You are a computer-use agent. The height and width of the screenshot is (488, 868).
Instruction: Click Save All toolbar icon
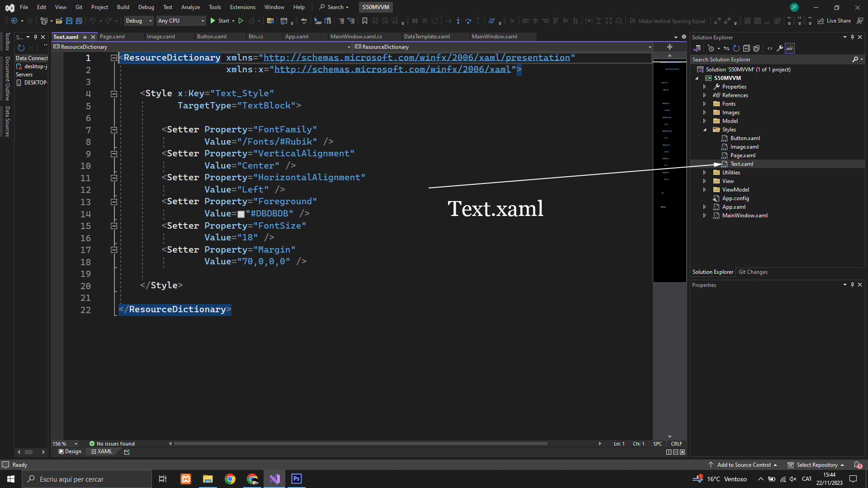pos(79,21)
